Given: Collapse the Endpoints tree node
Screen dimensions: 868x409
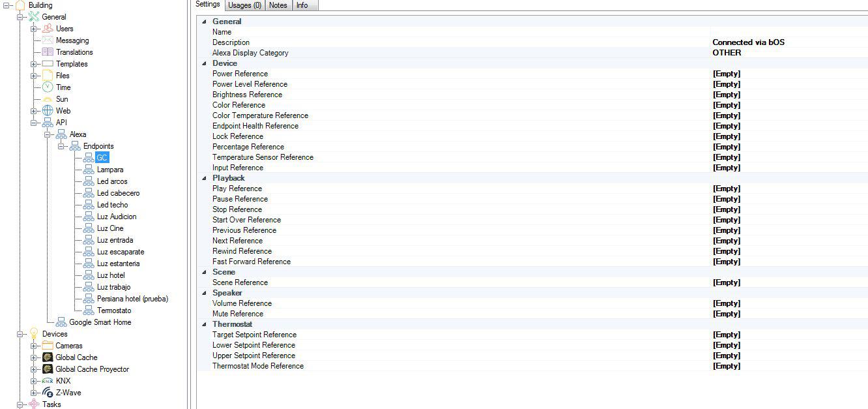Looking at the screenshot, I should (61, 146).
